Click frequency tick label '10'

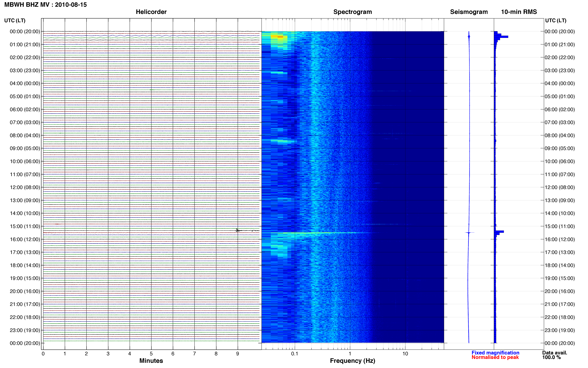(405, 354)
